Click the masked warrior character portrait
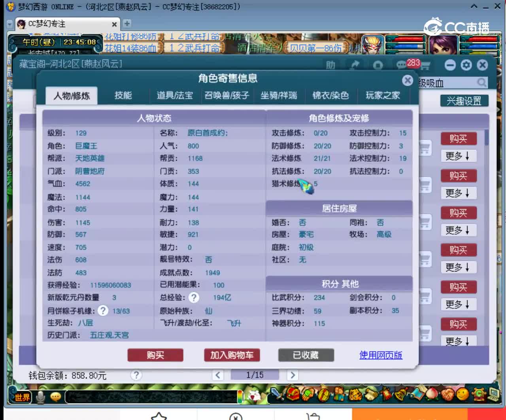Image resolution: width=506 pixels, height=420 pixels. [x=372, y=44]
